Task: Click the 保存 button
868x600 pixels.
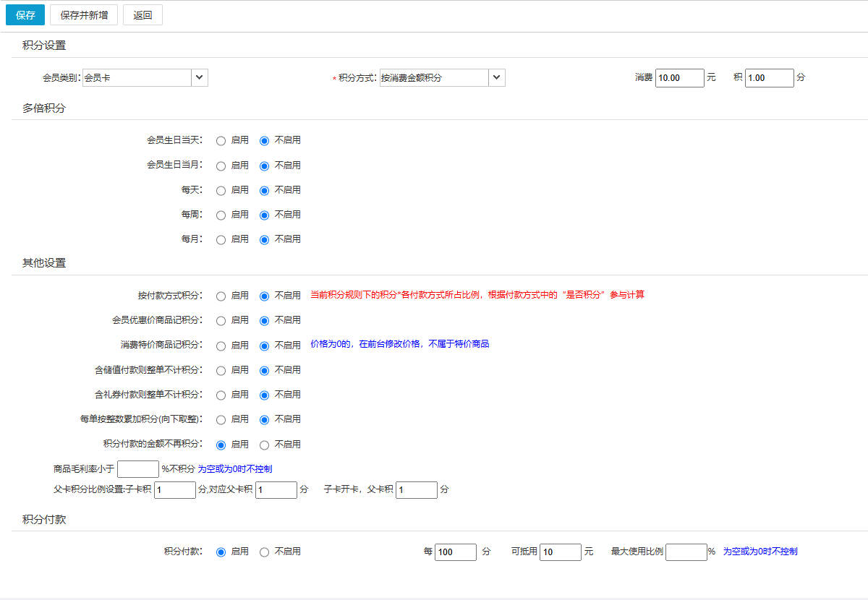Action: [25, 15]
